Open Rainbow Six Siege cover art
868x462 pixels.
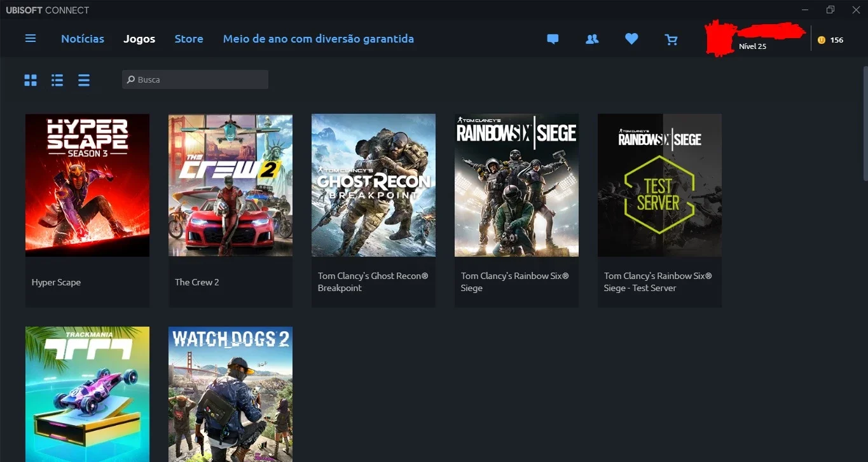click(517, 185)
